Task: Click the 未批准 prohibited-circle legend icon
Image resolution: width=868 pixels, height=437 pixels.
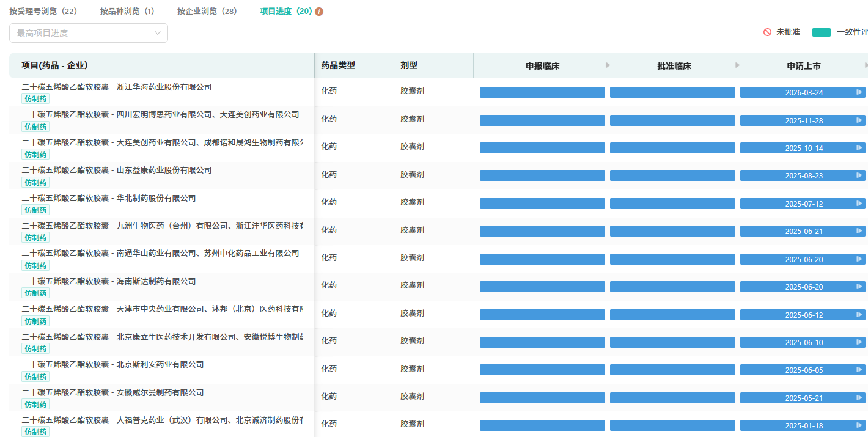Action: pos(767,32)
